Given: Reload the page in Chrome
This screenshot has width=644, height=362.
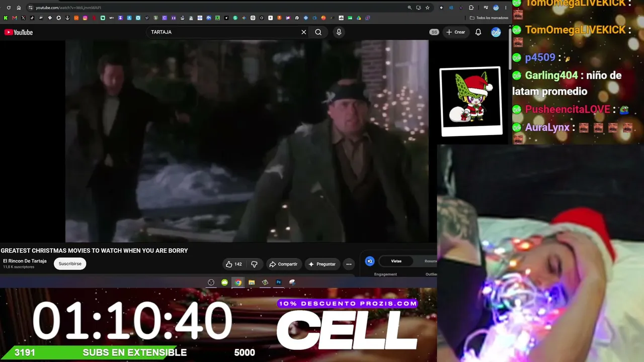Looking at the screenshot, I should pyautogui.click(x=9, y=8).
